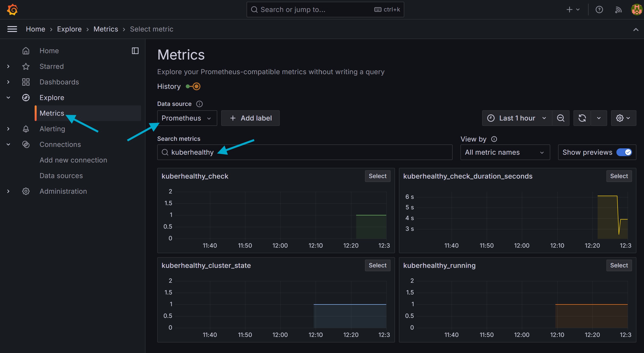644x353 pixels.
Task: Open Data sources in the sidebar
Action: point(61,176)
